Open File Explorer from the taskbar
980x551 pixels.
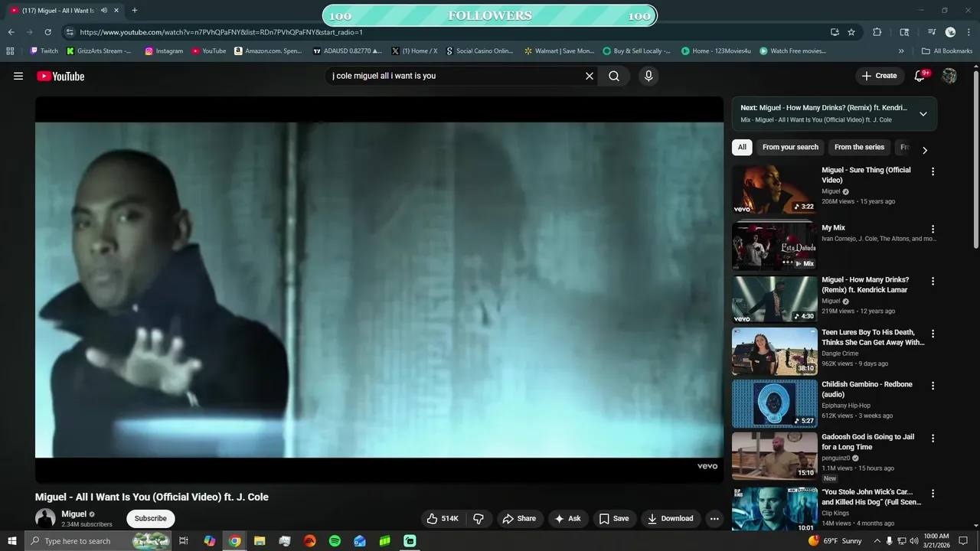(260, 541)
